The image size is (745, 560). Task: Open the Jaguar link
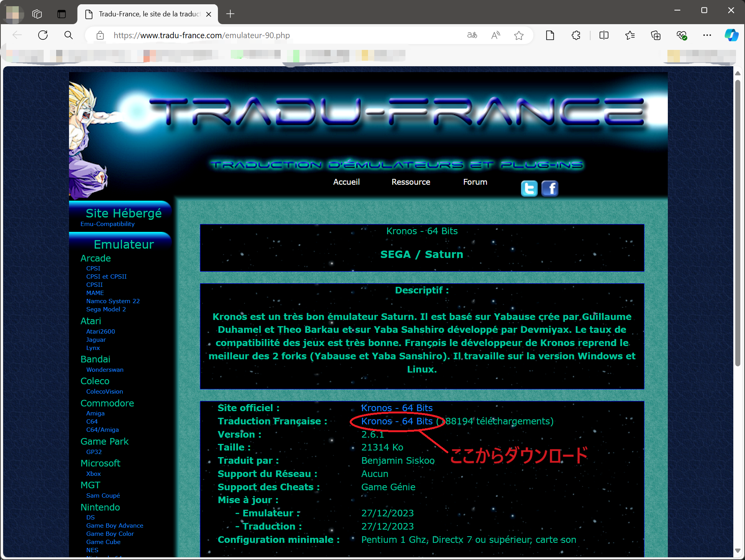[x=96, y=340]
